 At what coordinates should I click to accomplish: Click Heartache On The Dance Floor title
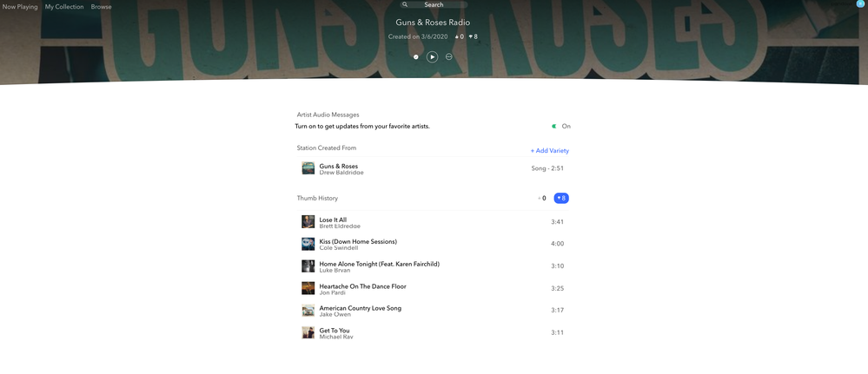[x=362, y=286]
